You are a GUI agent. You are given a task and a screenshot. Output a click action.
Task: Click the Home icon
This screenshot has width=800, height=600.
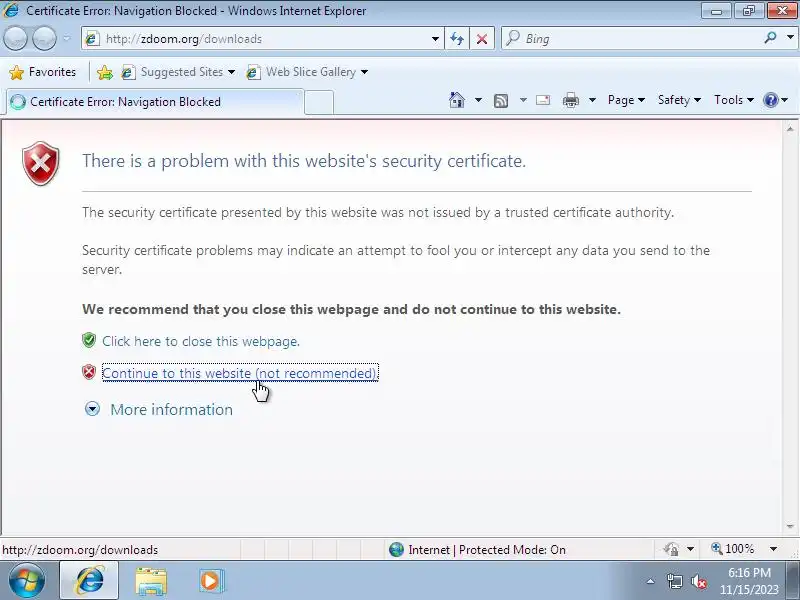pyautogui.click(x=457, y=100)
